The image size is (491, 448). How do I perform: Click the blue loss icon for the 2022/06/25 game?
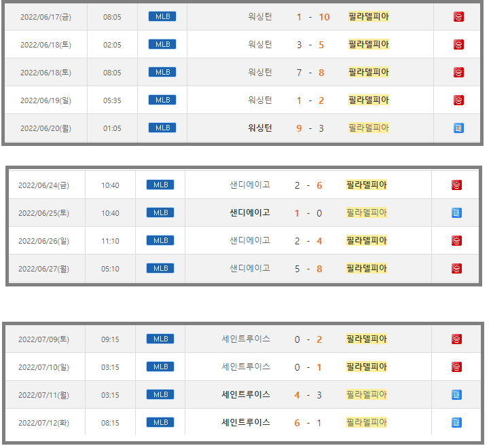(456, 212)
